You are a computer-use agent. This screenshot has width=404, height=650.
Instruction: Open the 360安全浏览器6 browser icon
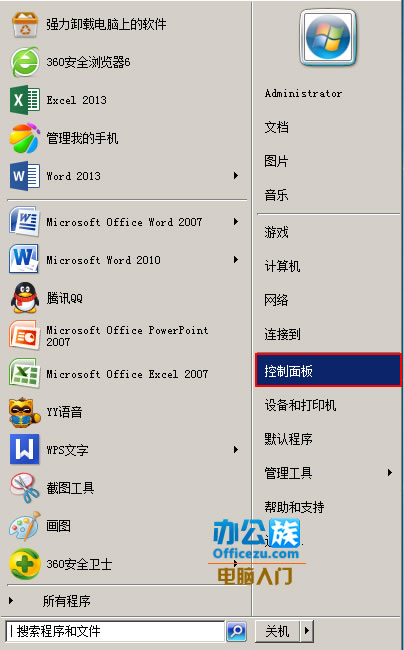25,62
